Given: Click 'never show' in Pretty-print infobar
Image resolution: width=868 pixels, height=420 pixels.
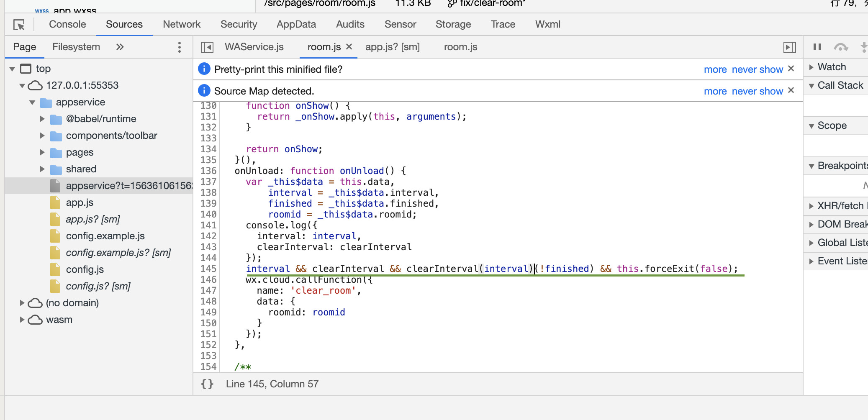Looking at the screenshot, I should (758, 69).
